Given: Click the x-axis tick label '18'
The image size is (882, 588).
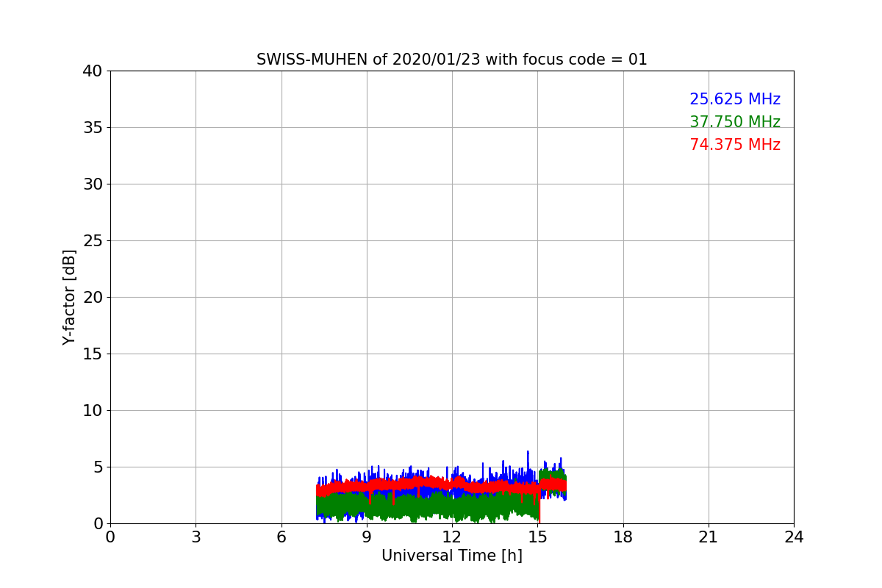Looking at the screenshot, I should point(623,537).
